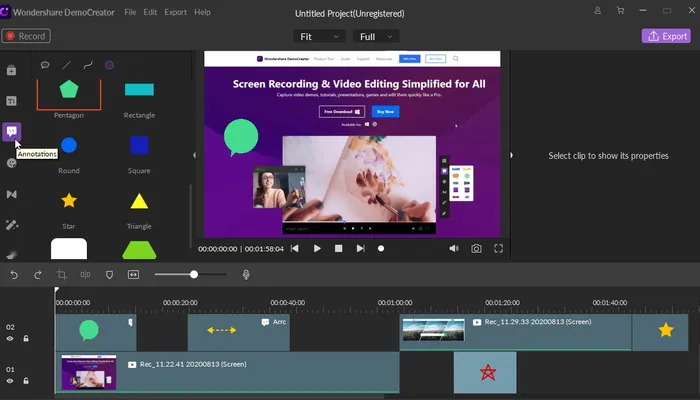Image resolution: width=700 pixels, height=400 pixels.
Task: Stop the preview playback
Action: click(x=338, y=249)
